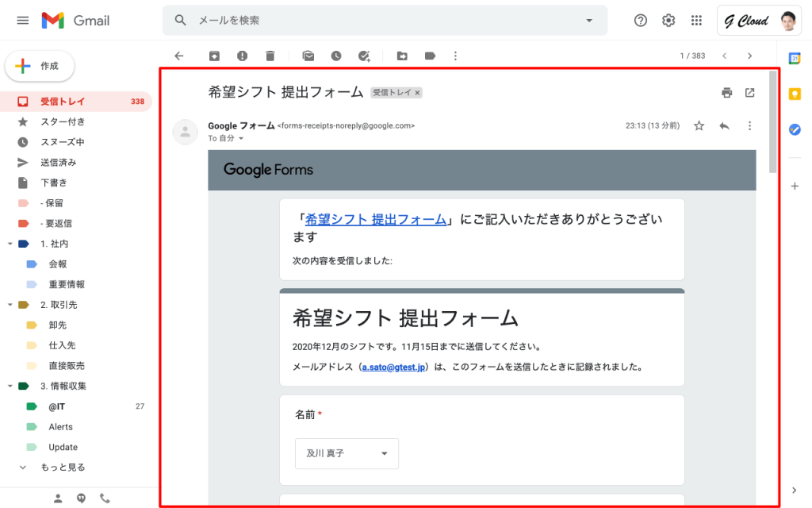The height and width of the screenshot is (508, 812).
Task: Delete the email with the trash icon
Action: pyautogui.click(x=270, y=56)
